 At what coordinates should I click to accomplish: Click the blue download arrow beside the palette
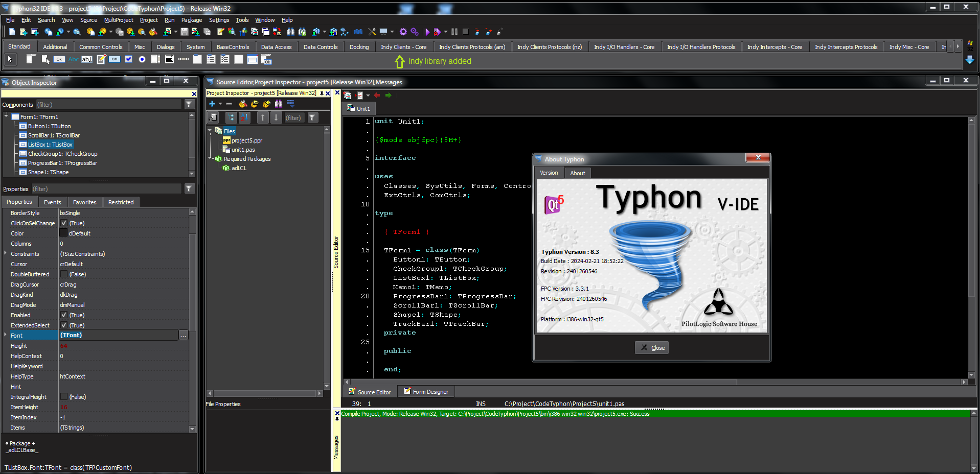click(969, 60)
